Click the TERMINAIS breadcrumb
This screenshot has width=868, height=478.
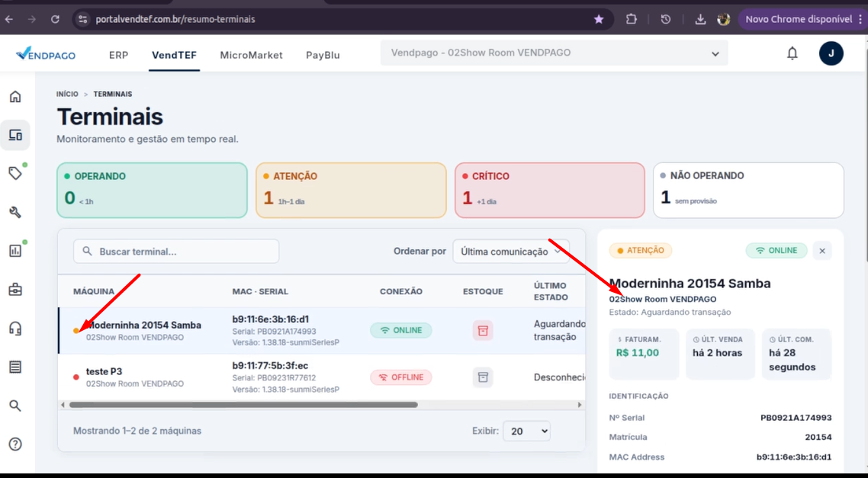113,94
